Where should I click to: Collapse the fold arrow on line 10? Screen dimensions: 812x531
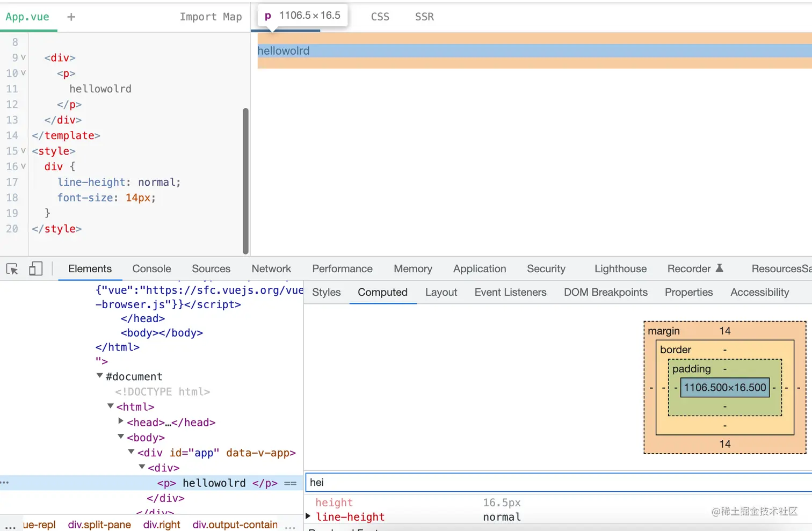[x=23, y=73]
